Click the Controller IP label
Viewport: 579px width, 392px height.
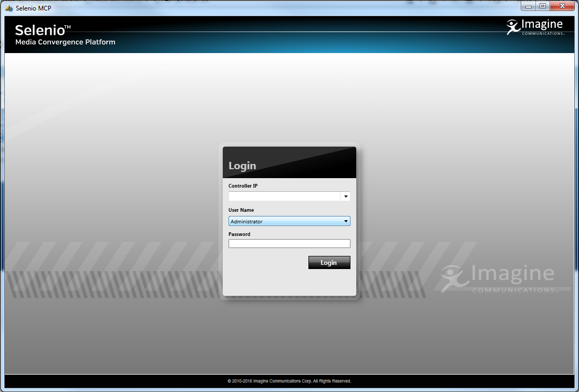(243, 186)
